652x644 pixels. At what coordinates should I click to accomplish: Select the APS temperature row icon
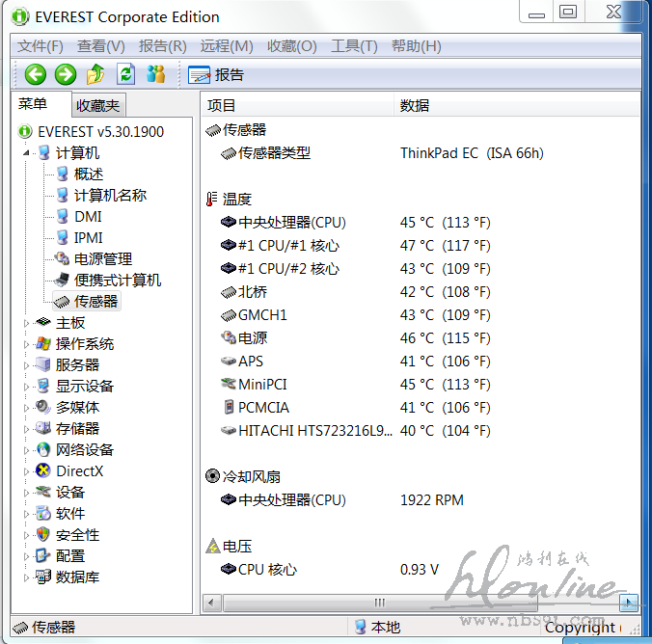point(229,361)
